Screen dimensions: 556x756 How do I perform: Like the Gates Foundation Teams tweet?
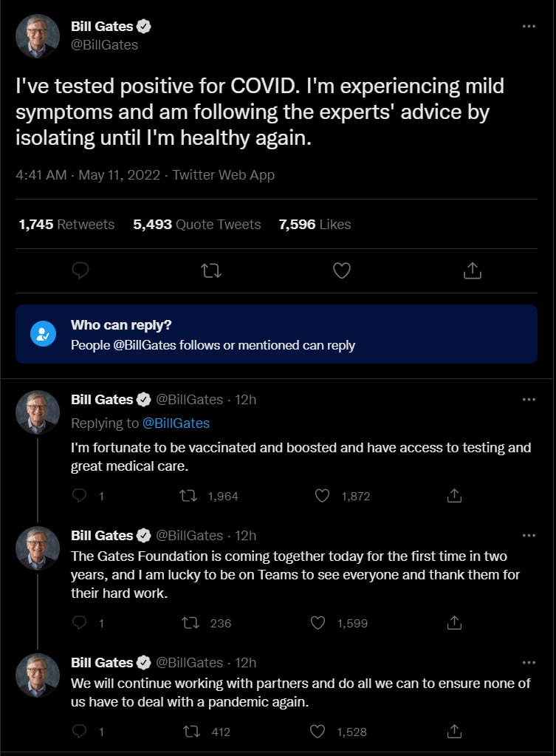tap(318, 623)
